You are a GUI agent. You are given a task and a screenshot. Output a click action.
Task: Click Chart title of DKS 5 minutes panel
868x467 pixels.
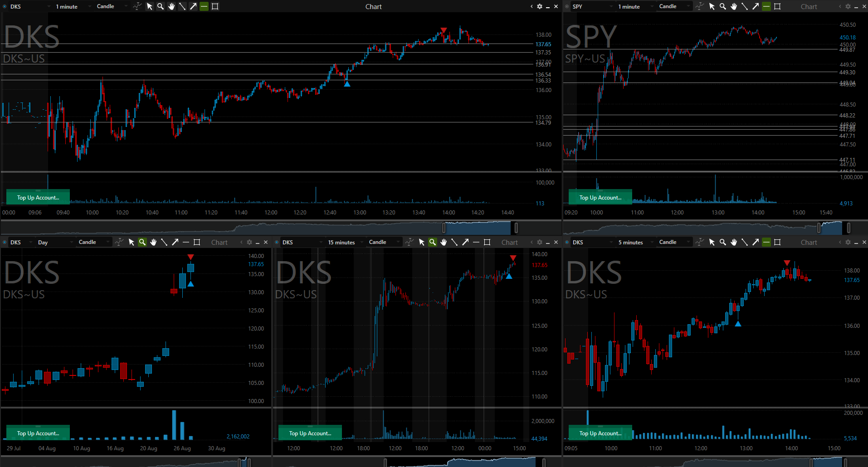(809, 243)
